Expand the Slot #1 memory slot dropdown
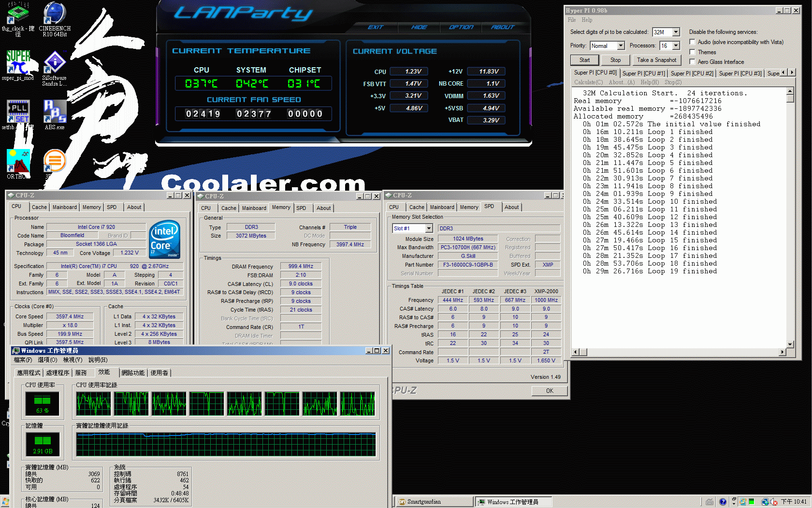Viewport: 812px width, 508px height. 429,228
